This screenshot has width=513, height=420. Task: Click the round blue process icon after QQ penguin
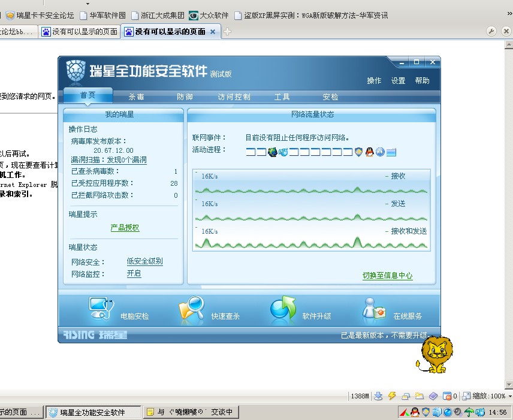point(380,152)
